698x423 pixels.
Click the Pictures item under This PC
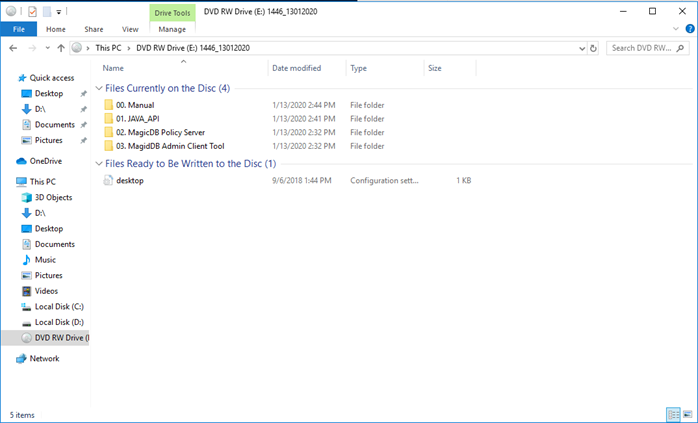[x=49, y=275]
